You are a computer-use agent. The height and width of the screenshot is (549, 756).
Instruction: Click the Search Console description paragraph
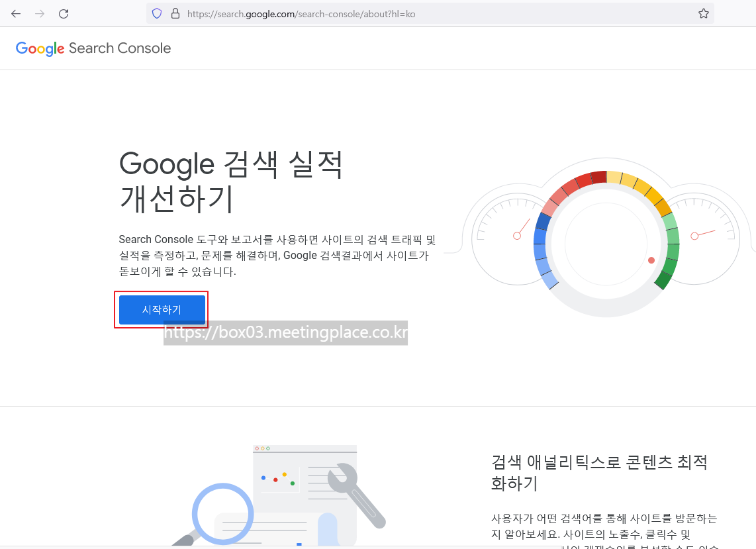pos(277,255)
